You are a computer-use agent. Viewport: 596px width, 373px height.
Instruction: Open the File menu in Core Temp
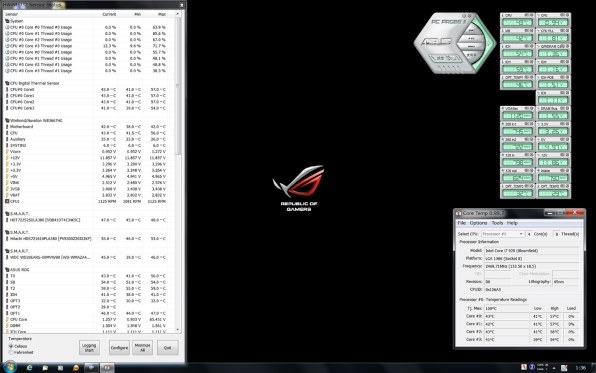click(461, 223)
